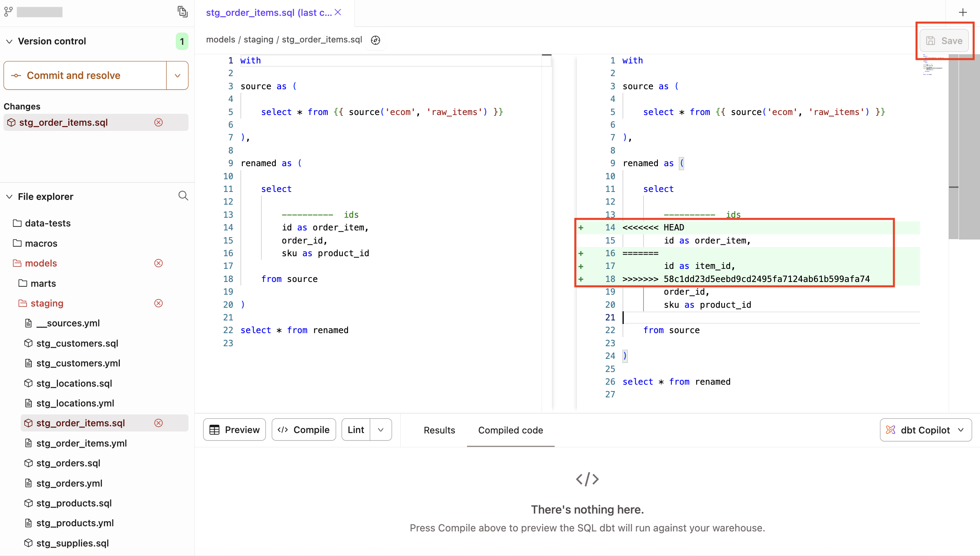Select stg_customers.sql in the file explorer
This screenshot has height=556, width=980.
point(77,343)
